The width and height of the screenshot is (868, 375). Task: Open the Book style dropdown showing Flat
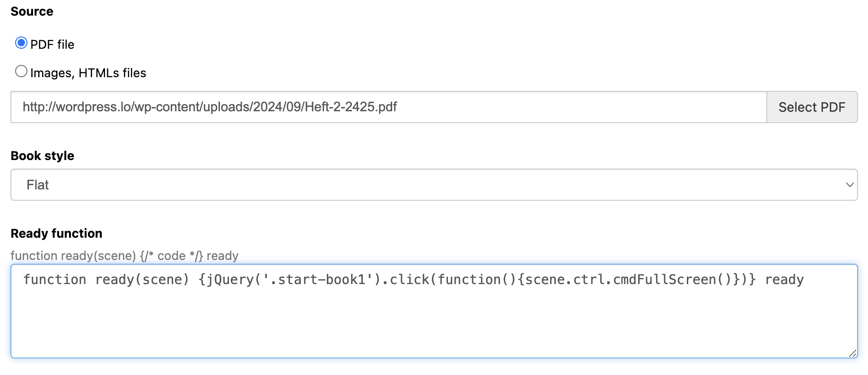point(434,185)
